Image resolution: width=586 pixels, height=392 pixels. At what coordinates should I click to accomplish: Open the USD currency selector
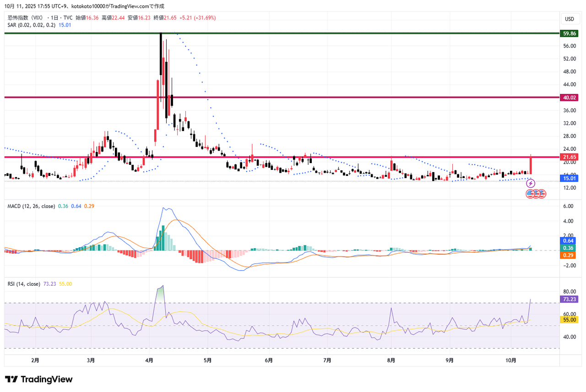(x=570, y=19)
